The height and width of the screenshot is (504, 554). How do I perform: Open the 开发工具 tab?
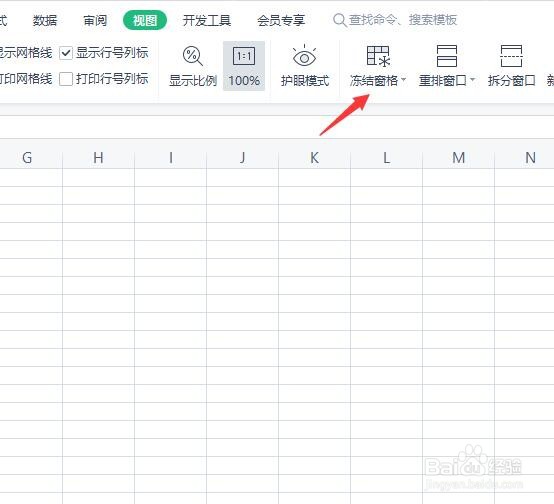(207, 20)
